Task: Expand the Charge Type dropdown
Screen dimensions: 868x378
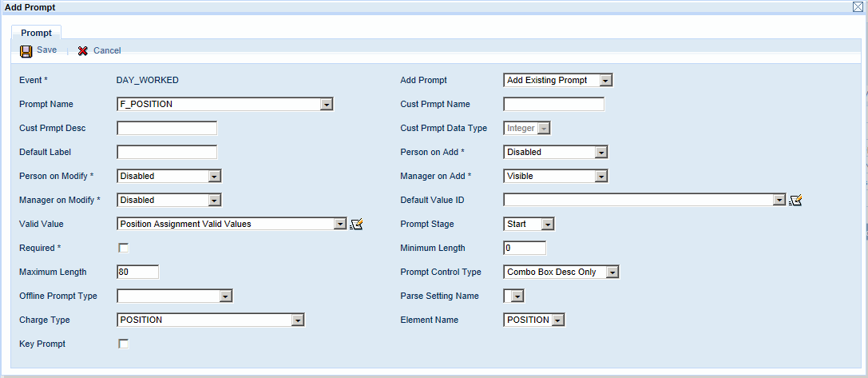Action: (x=298, y=320)
